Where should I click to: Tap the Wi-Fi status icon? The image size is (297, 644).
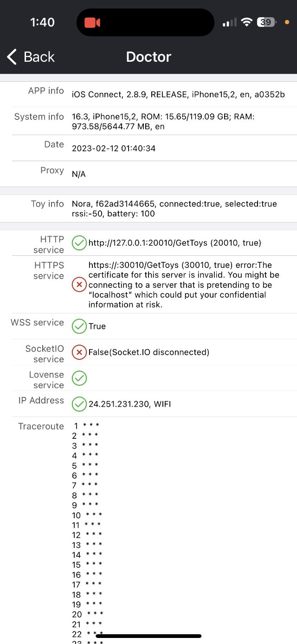point(247,22)
